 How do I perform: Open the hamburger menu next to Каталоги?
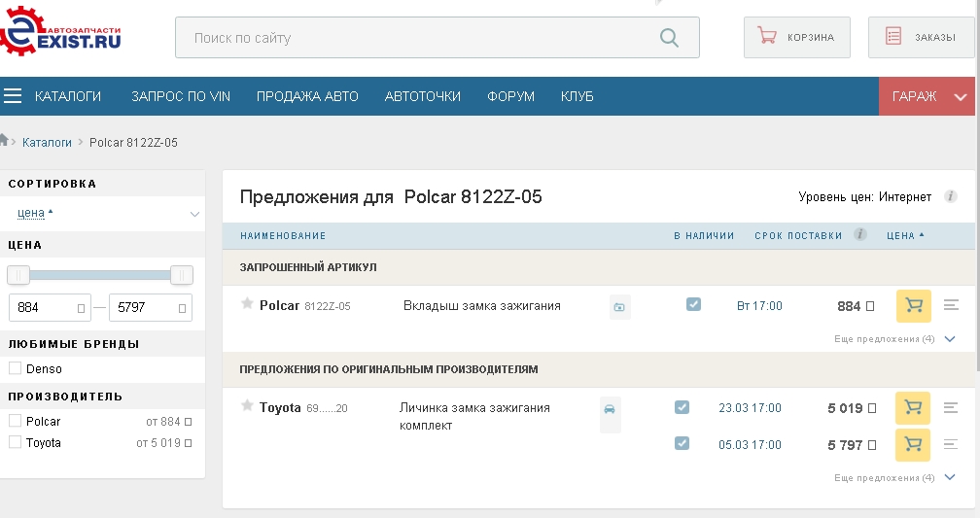pyautogui.click(x=13, y=96)
